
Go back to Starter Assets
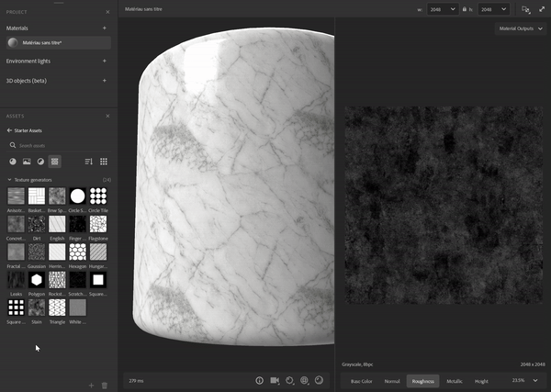24,130
